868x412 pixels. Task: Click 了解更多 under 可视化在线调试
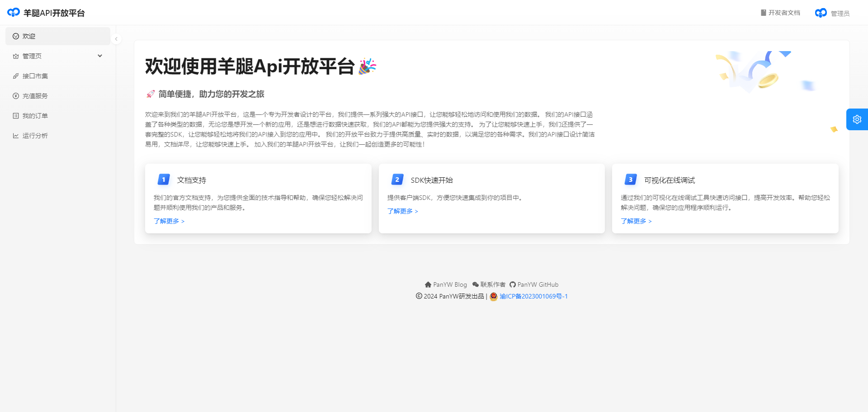(636, 221)
